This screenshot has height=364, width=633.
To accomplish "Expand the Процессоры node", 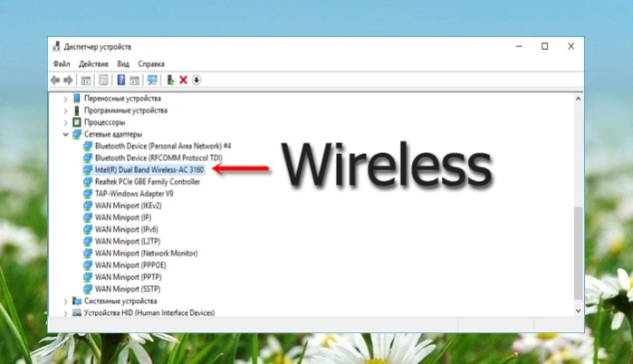I will point(65,122).
